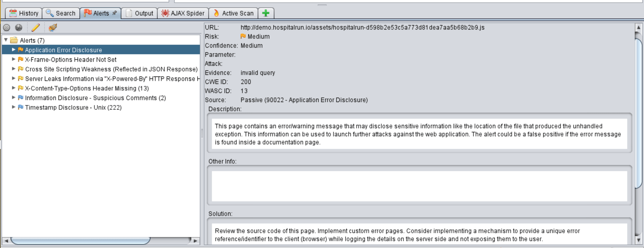The width and height of the screenshot is (644, 248).
Task: Click inside the Description text box
Action: 419,134
